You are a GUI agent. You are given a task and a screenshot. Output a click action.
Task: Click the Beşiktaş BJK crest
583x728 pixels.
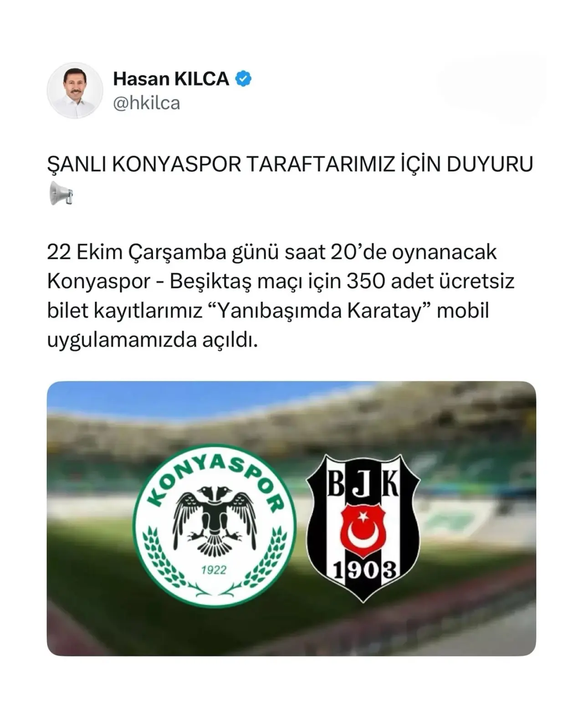(363, 528)
